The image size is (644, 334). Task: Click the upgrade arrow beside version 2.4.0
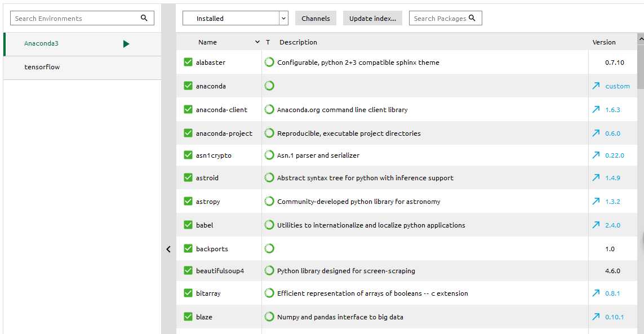tap(596, 225)
